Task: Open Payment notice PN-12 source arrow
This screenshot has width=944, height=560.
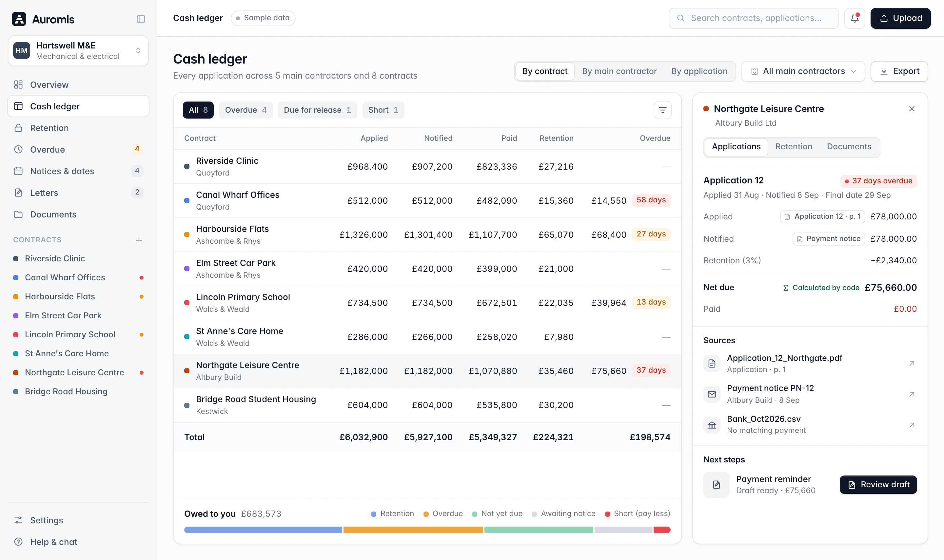Action: click(x=912, y=394)
